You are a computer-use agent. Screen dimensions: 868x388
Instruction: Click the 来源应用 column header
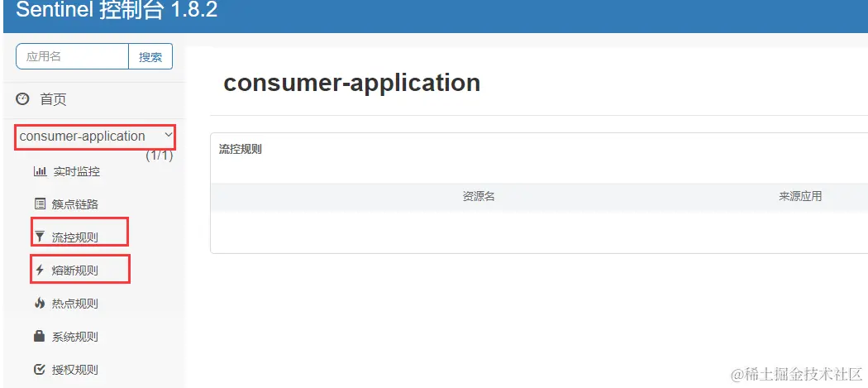pos(800,196)
